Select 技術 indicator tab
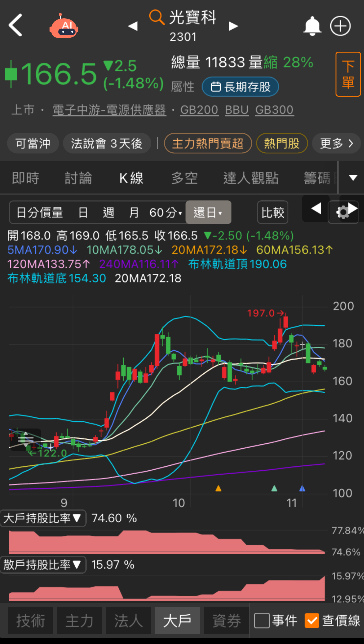The image size is (364, 644). (x=31, y=620)
